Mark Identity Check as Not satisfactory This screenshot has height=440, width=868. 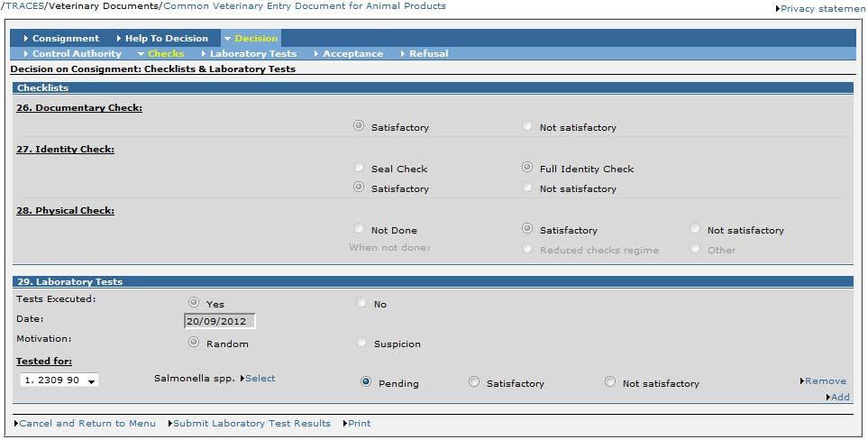coord(527,187)
